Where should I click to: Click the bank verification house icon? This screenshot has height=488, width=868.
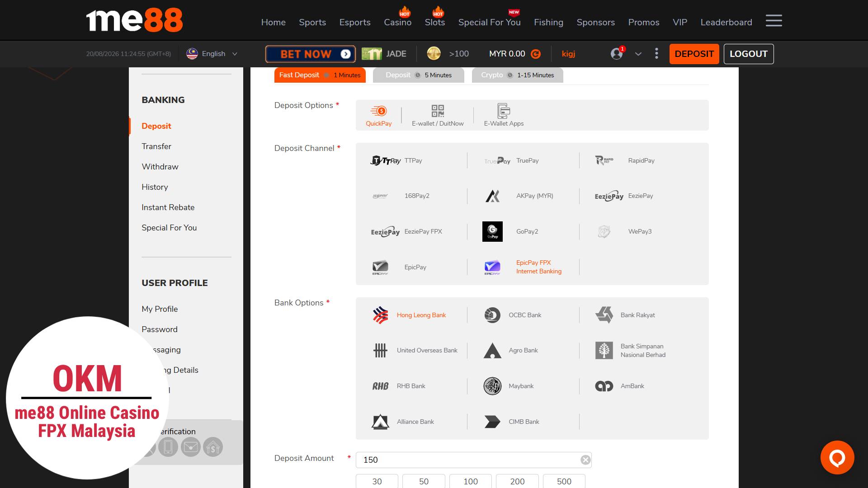tap(213, 447)
